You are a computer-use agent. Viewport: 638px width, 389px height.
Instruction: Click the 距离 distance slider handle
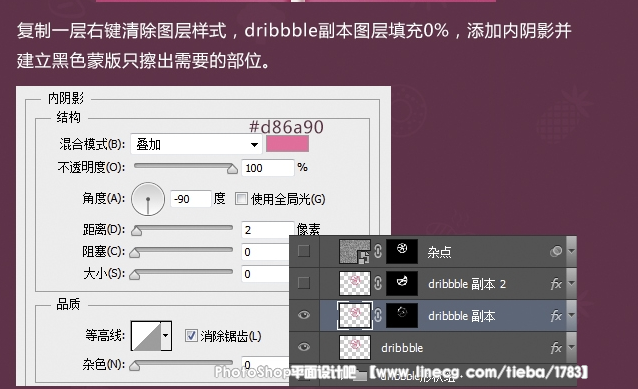pos(136,231)
